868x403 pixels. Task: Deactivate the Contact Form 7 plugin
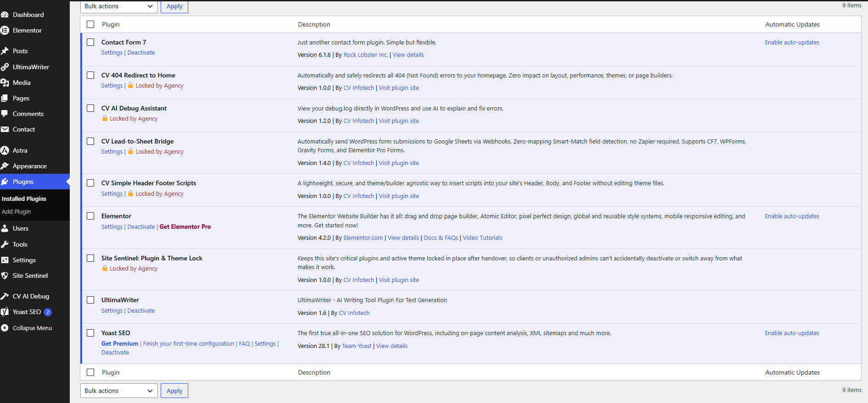pos(141,53)
